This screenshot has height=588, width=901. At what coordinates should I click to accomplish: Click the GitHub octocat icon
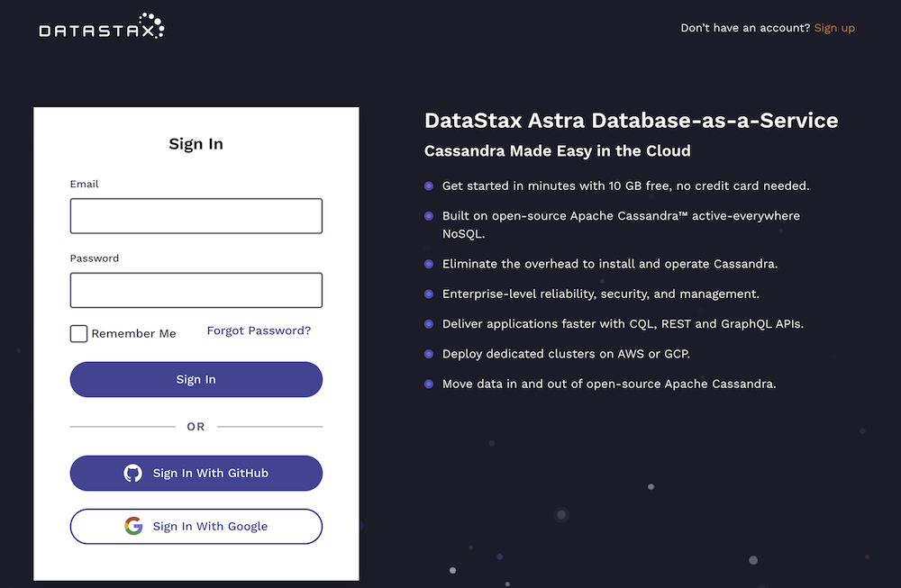tap(132, 473)
